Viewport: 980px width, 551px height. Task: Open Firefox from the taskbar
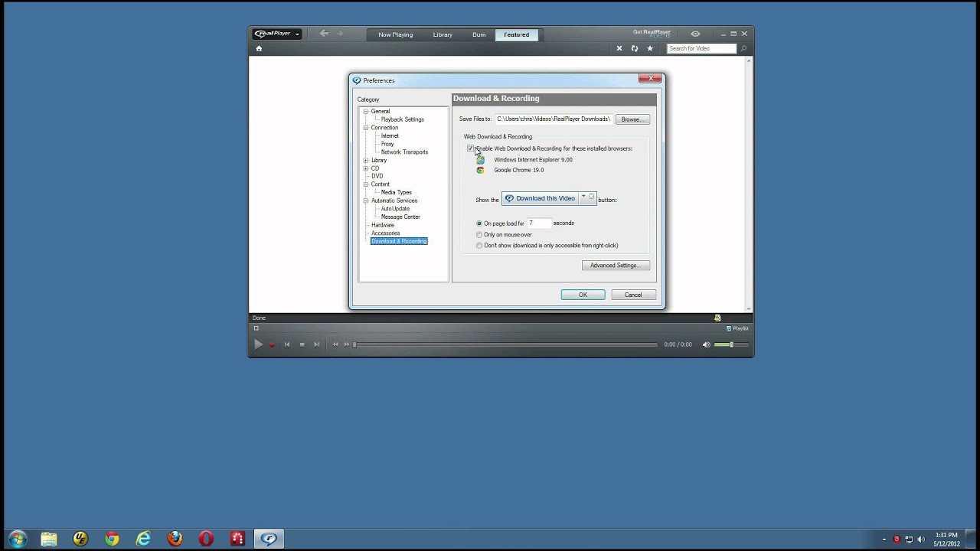pyautogui.click(x=175, y=539)
